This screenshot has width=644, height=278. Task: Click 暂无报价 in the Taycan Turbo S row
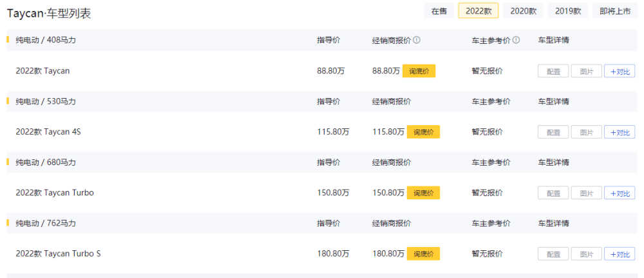[x=487, y=253]
